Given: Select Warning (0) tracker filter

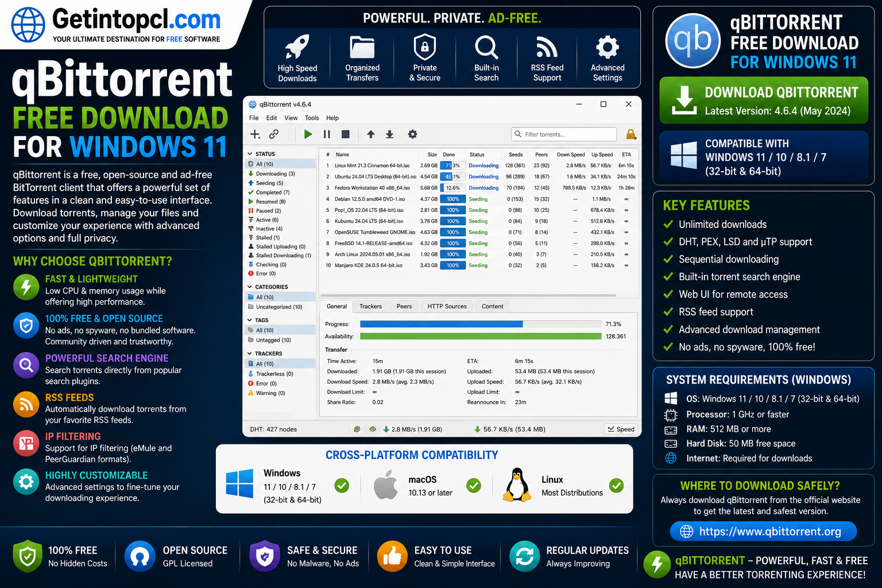Looking at the screenshot, I should [x=280, y=393].
